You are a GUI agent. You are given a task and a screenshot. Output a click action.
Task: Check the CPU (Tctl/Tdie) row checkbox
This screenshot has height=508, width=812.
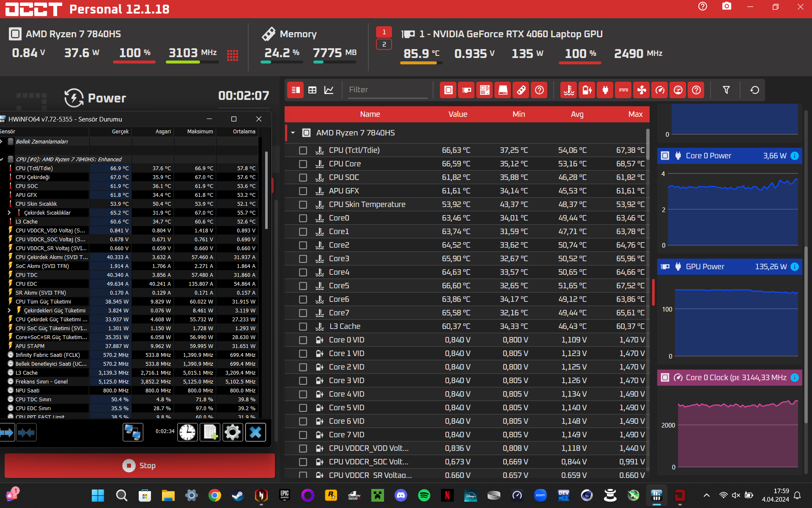click(x=303, y=150)
